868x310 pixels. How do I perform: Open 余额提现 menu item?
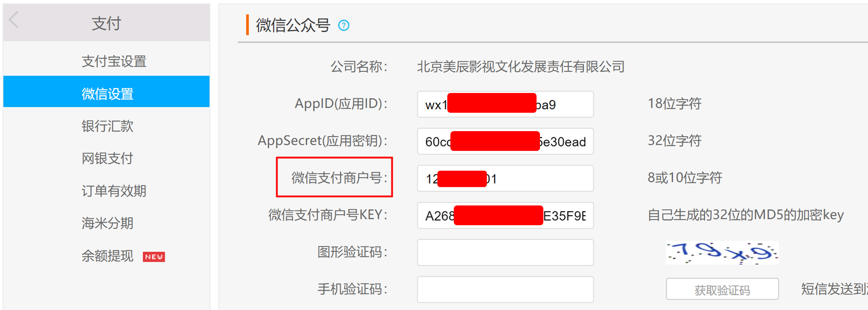pos(107,256)
